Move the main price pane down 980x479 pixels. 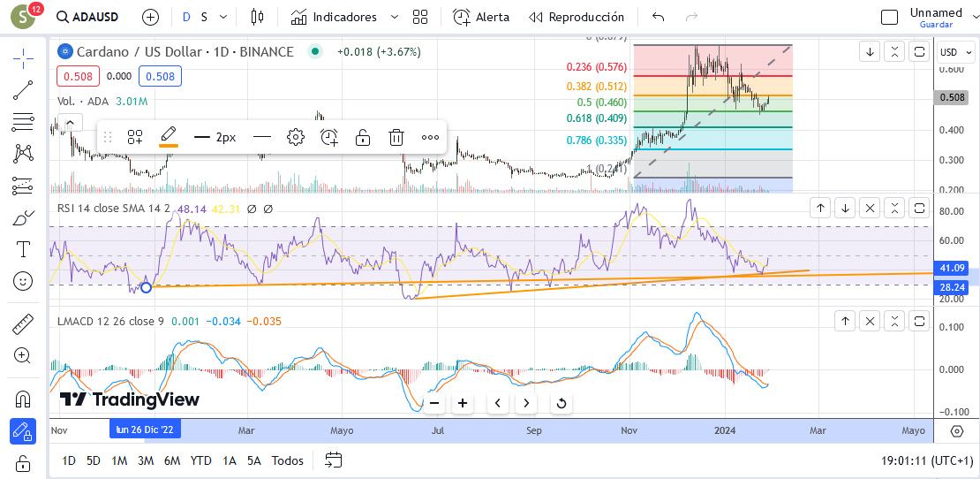[870, 52]
